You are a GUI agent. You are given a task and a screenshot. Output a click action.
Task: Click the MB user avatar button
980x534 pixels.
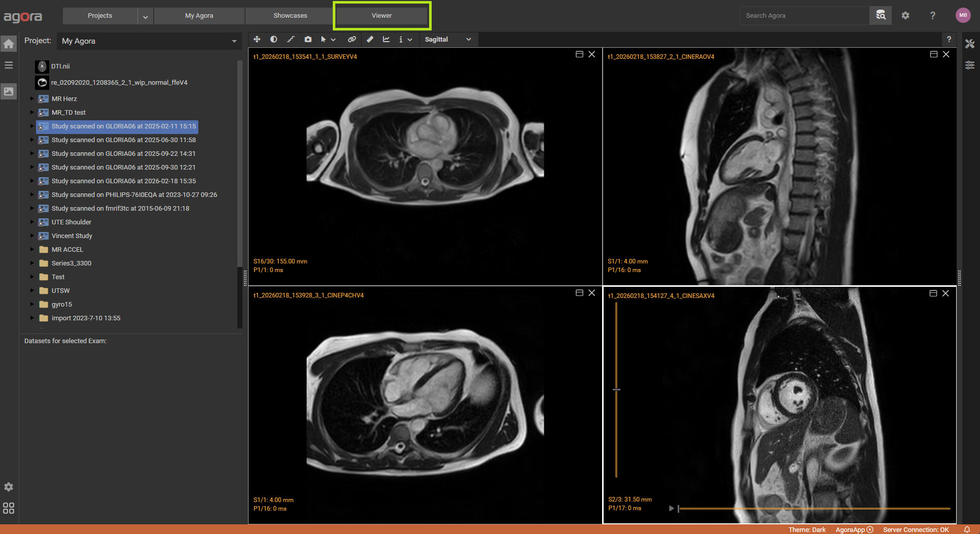point(963,15)
